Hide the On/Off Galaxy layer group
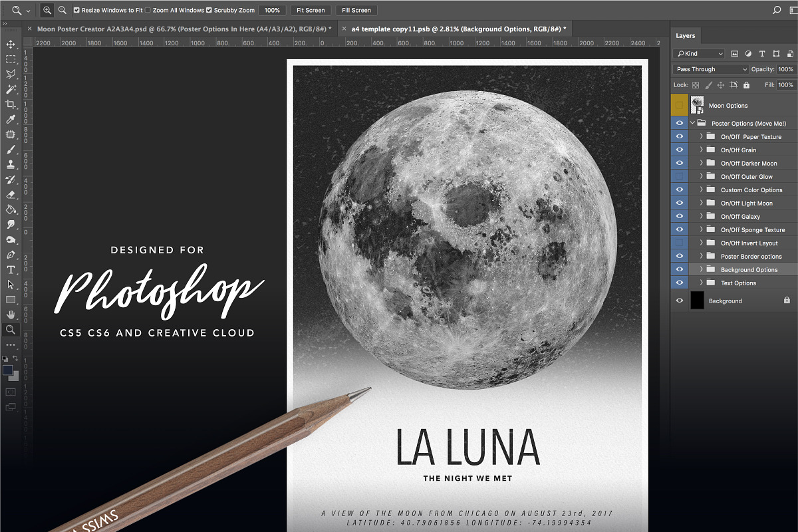Screen dimensions: 798x532 tap(679, 216)
